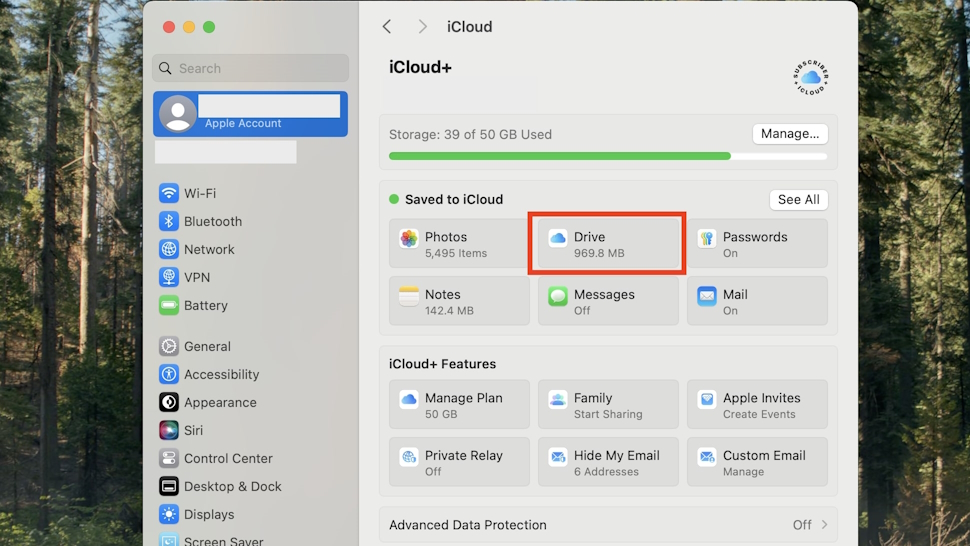Open the Battery icon in sidebar
970x546 pixels.
pyautogui.click(x=168, y=305)
